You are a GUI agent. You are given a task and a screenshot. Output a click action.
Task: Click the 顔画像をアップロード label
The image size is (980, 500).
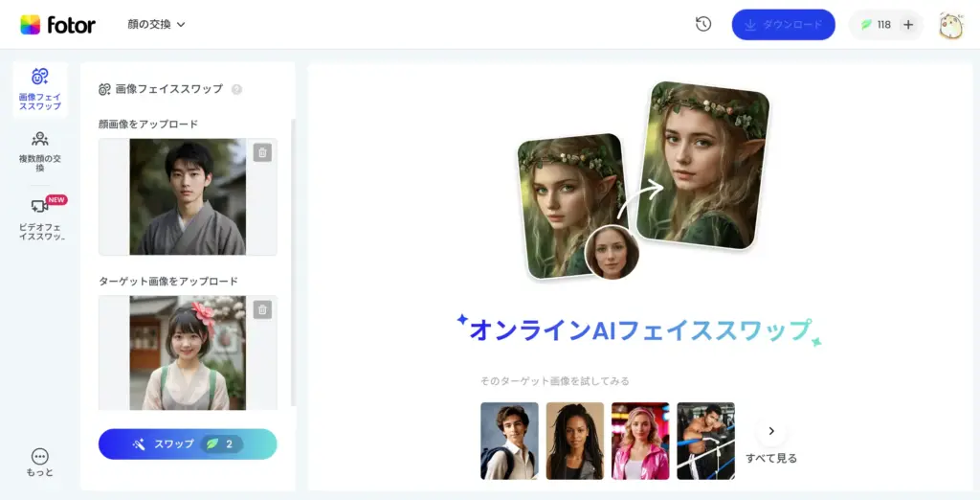pyautogui.click(x=148, y=124)
